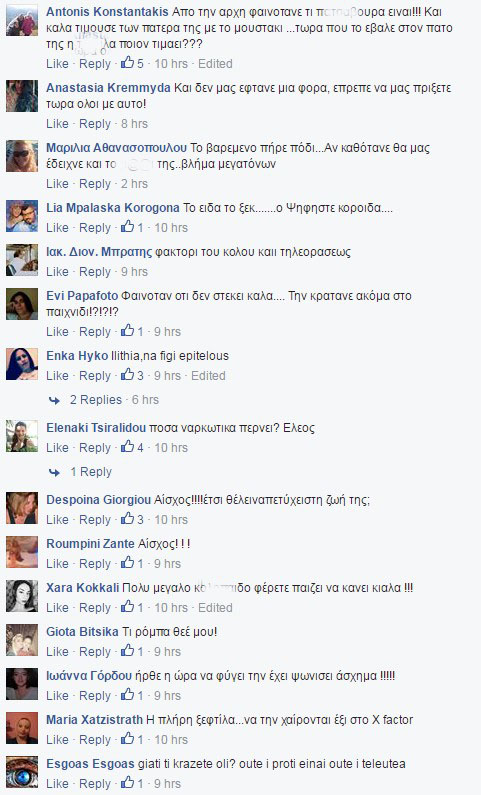Image resolution: width=481 pixels, height=795 pixels.
Task: Click thumbs-up icon on Evi Papafoto comment
Action: click(x=127, y=331)
